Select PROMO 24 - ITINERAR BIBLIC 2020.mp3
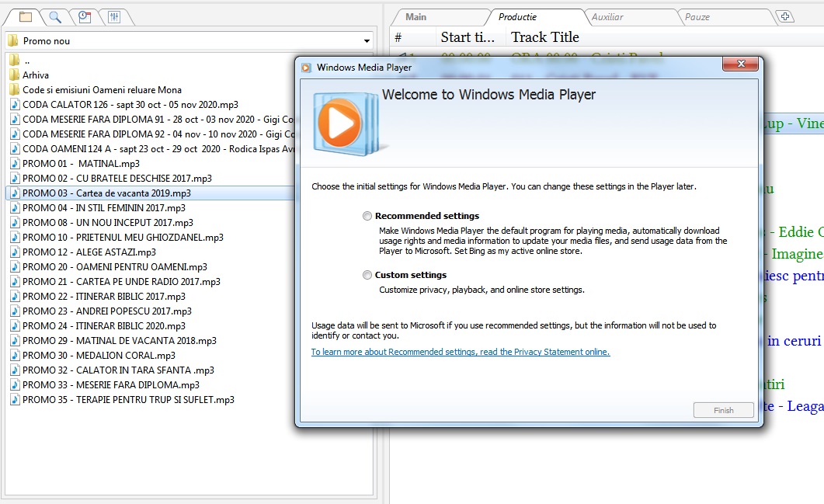The height and width of the screenshot is (504, 824). point(104,325)
